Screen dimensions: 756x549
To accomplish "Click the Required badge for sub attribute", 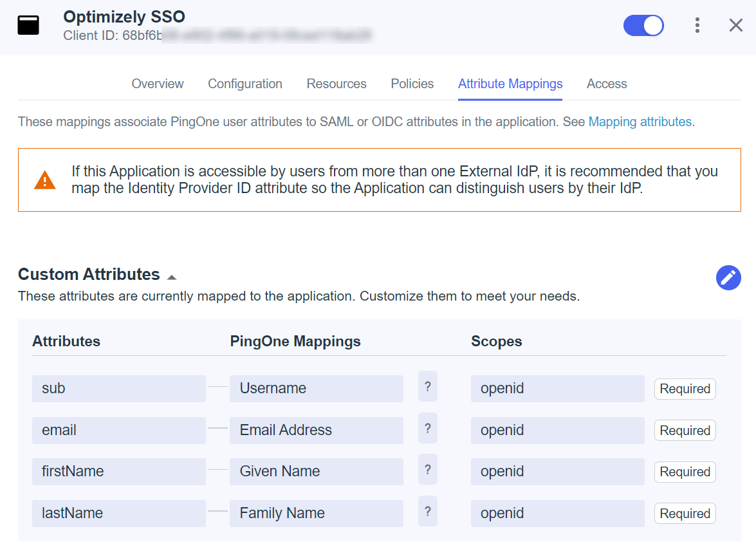I will [685, 389].
